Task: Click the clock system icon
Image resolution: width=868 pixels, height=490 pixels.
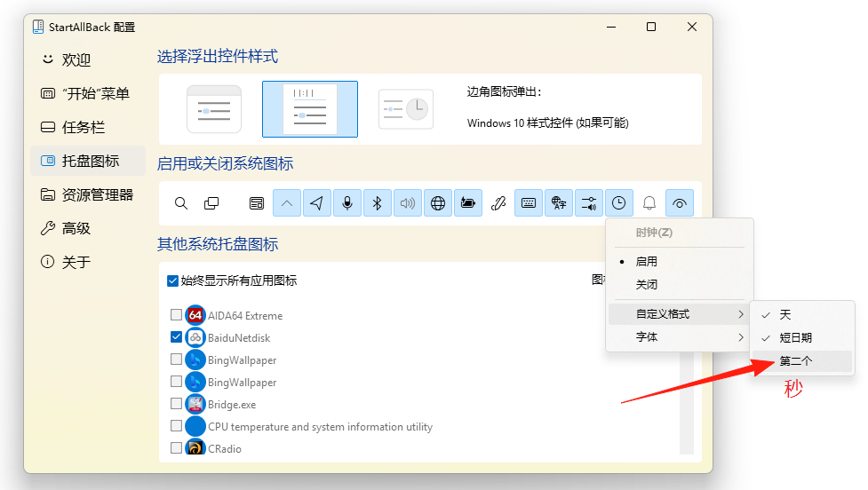Action: click(x=619, y=203)
